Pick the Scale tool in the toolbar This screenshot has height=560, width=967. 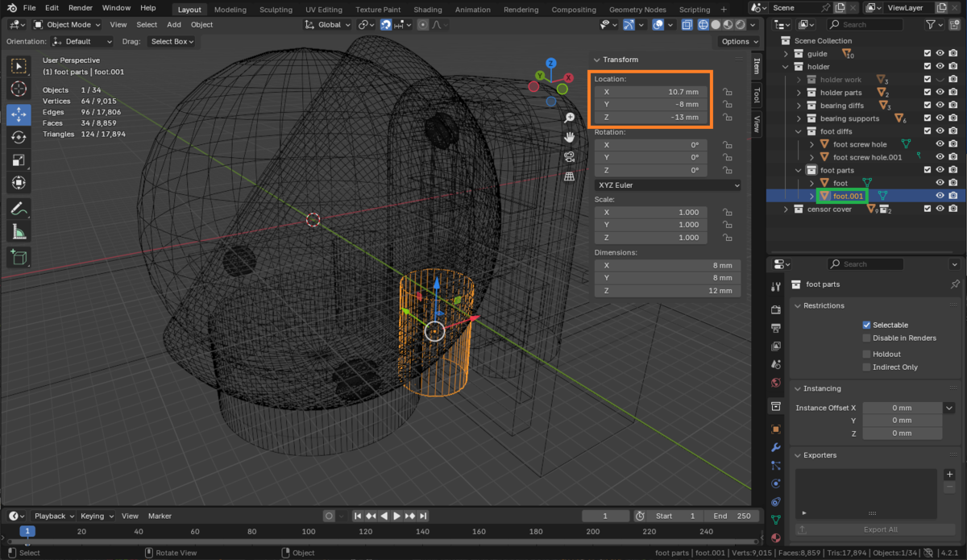click(19, 160)
